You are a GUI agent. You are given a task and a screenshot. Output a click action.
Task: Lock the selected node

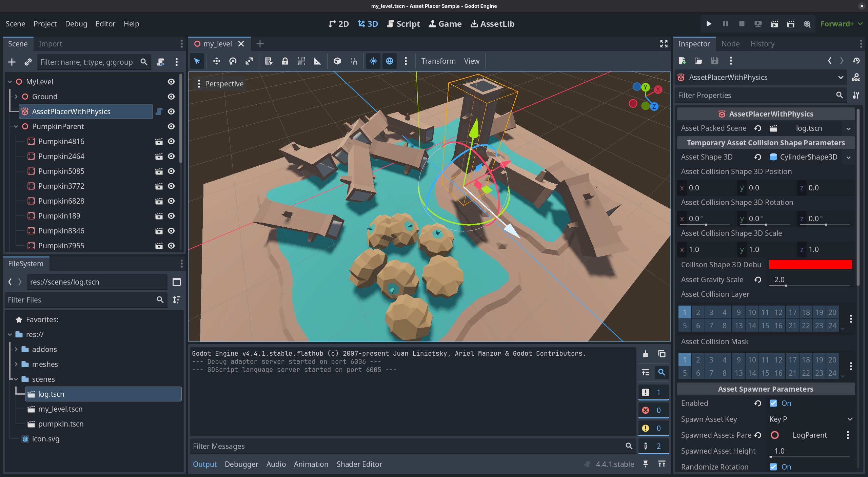285,61
